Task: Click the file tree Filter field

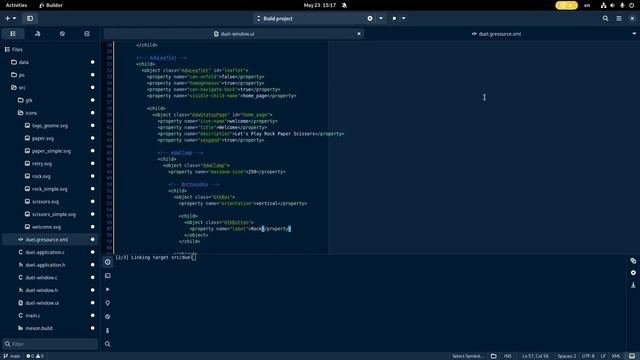Action: point(50,344)
